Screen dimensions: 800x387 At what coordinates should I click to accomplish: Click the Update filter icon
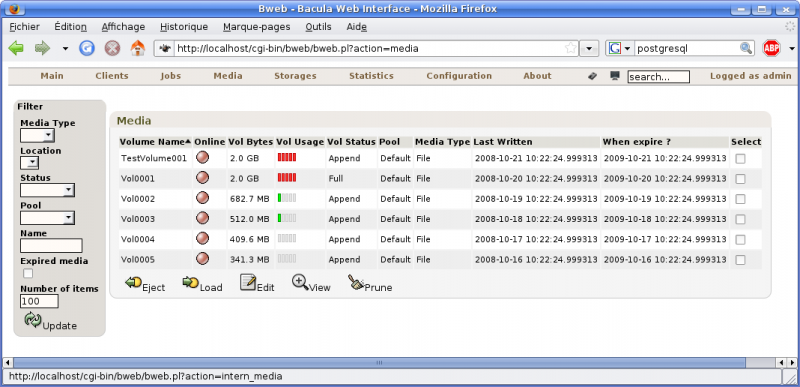pyautogui.click(x=33, y=320)
